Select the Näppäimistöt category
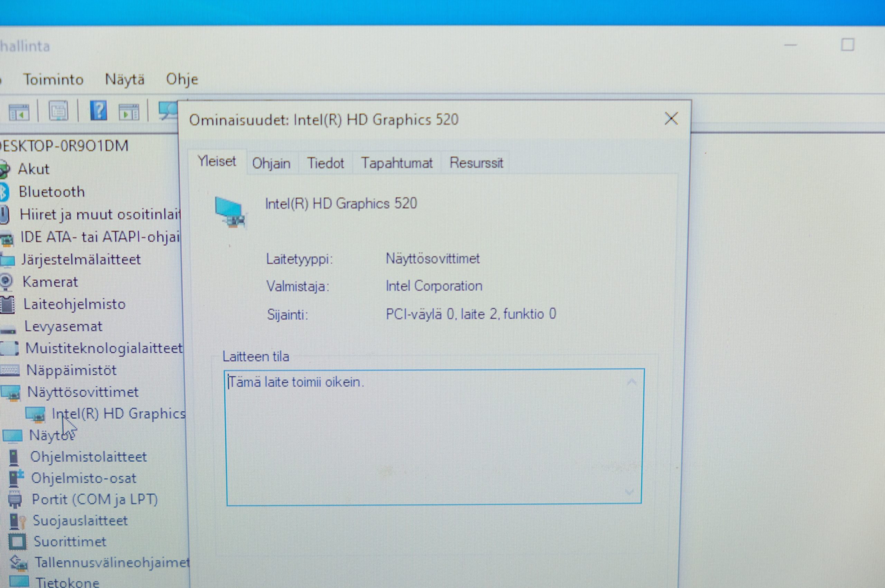This screenshot has width=885, height=588. tap(71, 370)
